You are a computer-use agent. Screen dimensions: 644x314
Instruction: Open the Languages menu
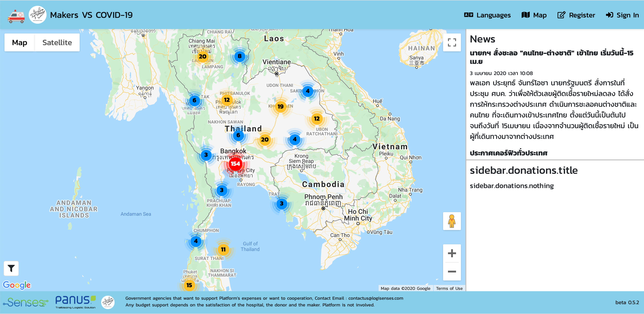487,15
